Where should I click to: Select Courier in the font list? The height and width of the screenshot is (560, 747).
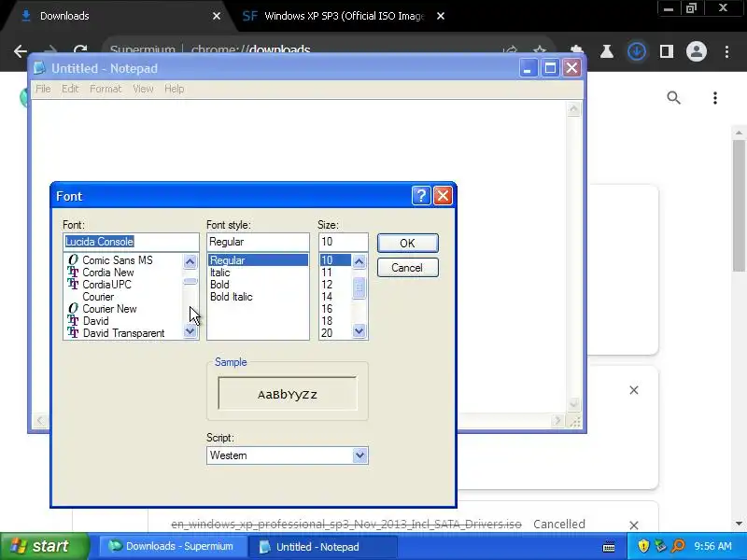98,297
